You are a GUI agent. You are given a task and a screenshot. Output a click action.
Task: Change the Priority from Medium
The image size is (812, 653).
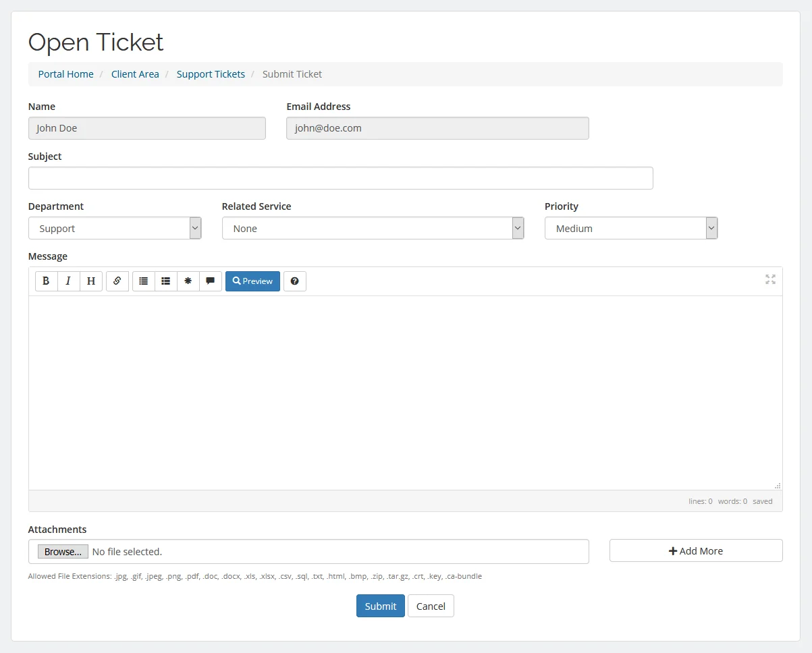[x=630, y=228]
